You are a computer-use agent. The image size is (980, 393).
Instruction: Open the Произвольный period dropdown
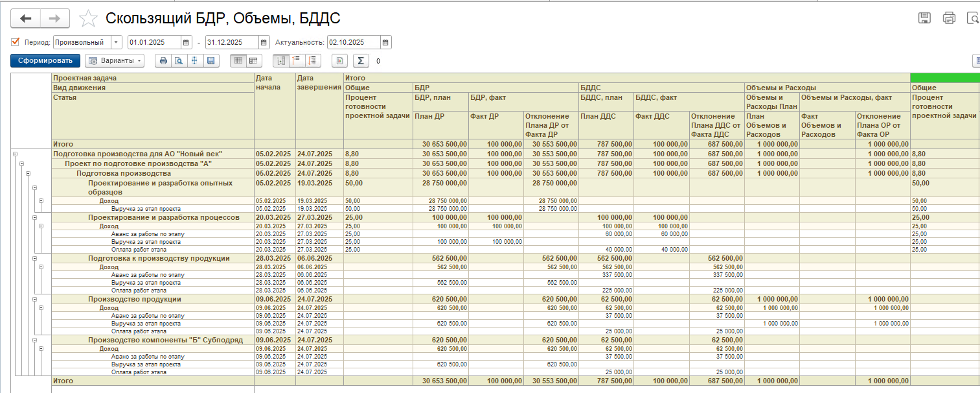click(117, 42)
